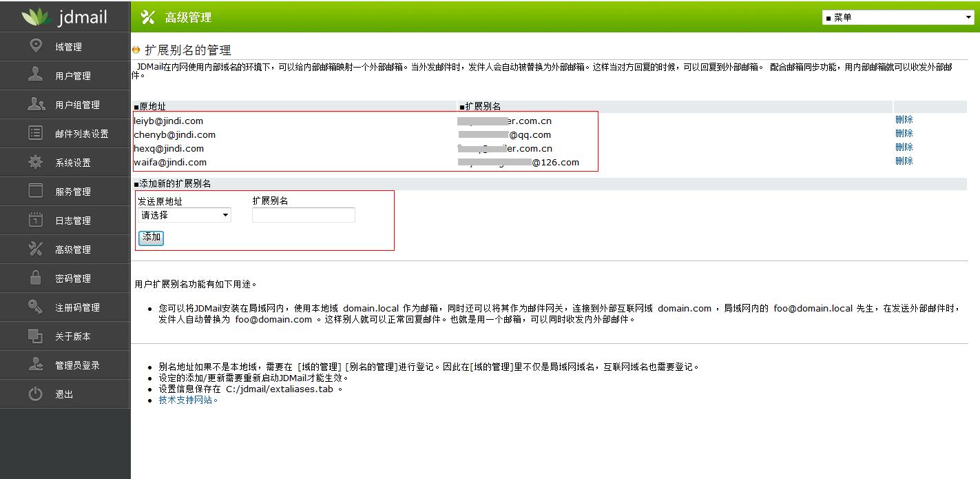Click the domain management location pin icon
Viewport: 980px width, 479px height.
pos(36,45)
